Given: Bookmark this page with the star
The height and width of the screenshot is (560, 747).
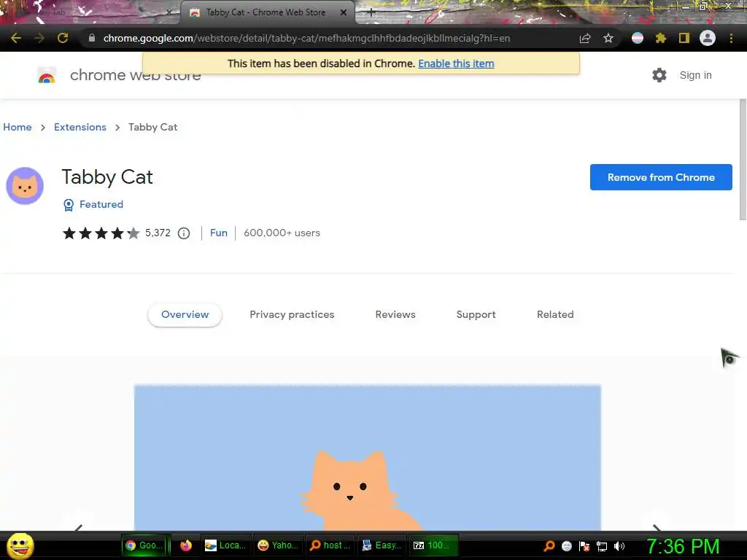Looking at the screenshot, I should [608, 38].
